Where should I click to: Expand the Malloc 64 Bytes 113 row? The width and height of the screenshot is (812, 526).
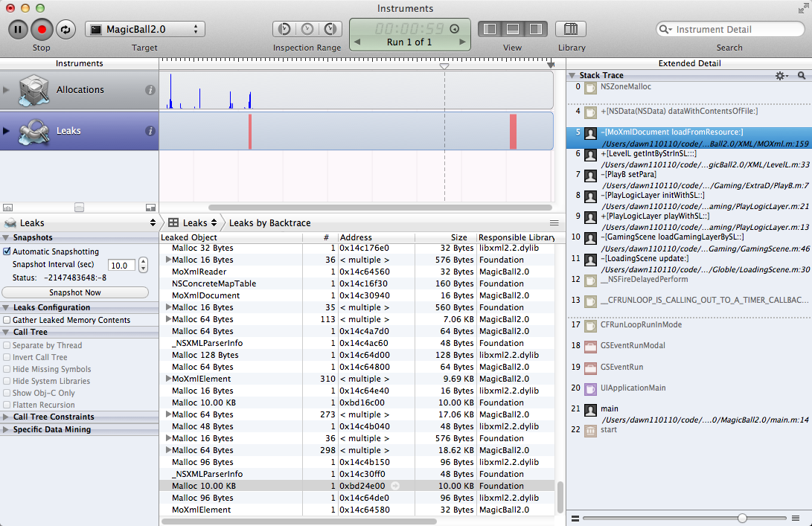[168, 319]
